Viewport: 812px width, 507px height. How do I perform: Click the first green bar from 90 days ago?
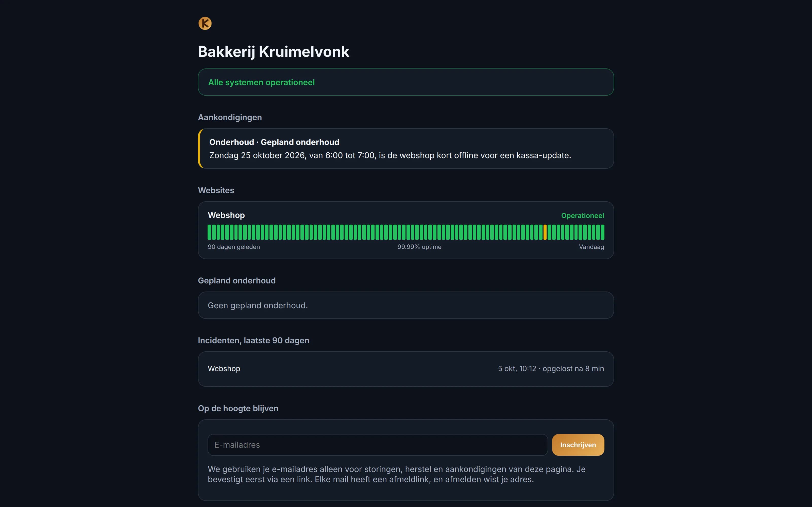click(209, 232)
